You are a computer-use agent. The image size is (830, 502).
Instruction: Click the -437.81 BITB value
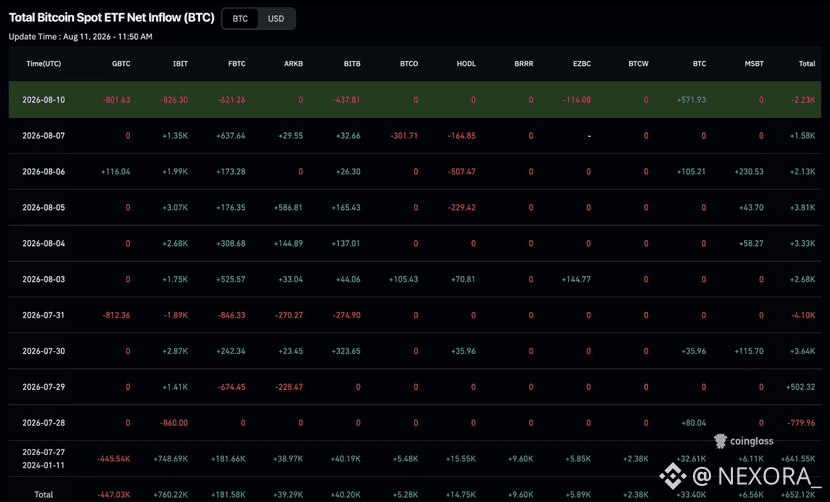(346, 100)
